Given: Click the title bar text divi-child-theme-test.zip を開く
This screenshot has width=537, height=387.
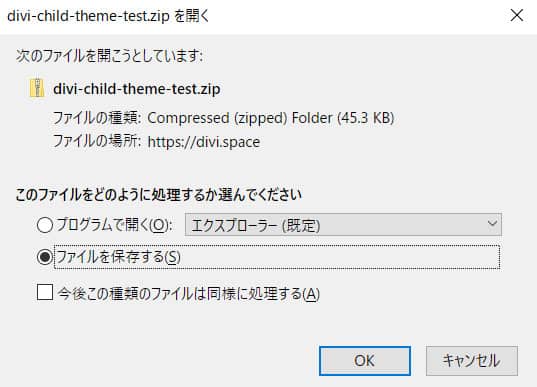Looking at the screenshot, I should point(108,16).
